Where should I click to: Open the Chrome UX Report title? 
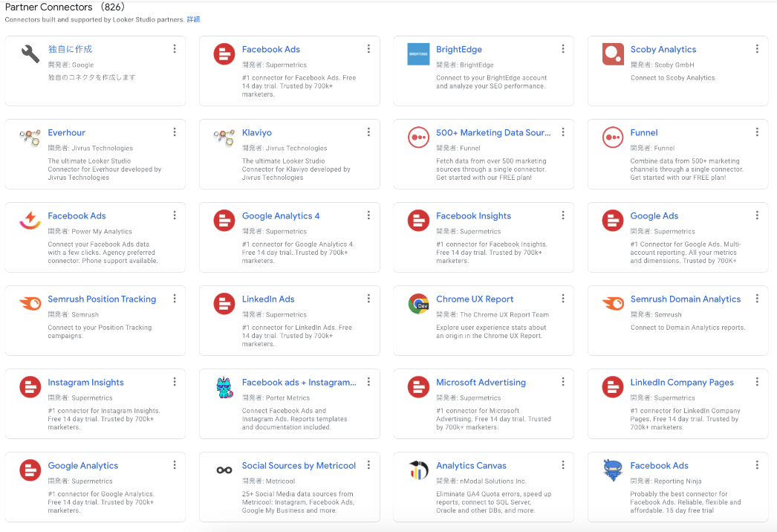(x=475, y=299)
